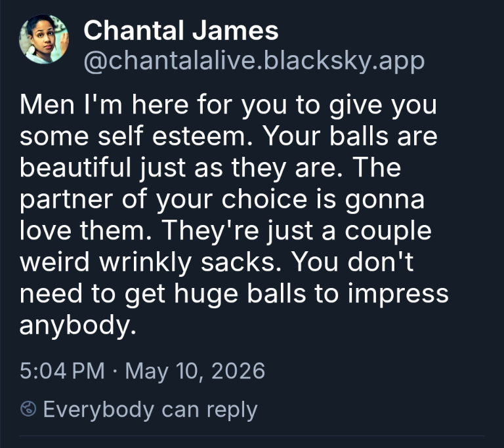Viewport: 504px width, 448px height.
Task: Open the Everybody can reply settings label
Action: [x=150, y=410]
